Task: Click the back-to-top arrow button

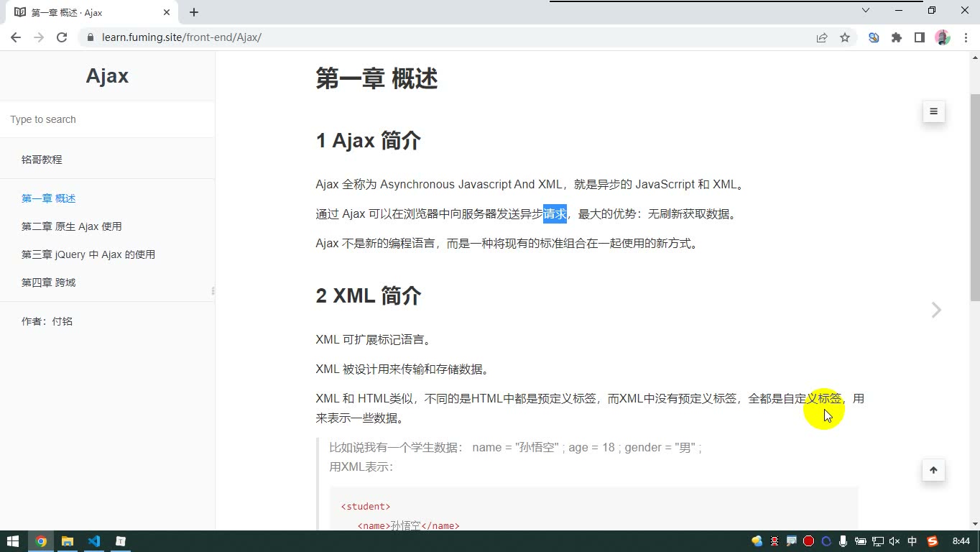Action: pyautogui.click(x=933, y=470)
